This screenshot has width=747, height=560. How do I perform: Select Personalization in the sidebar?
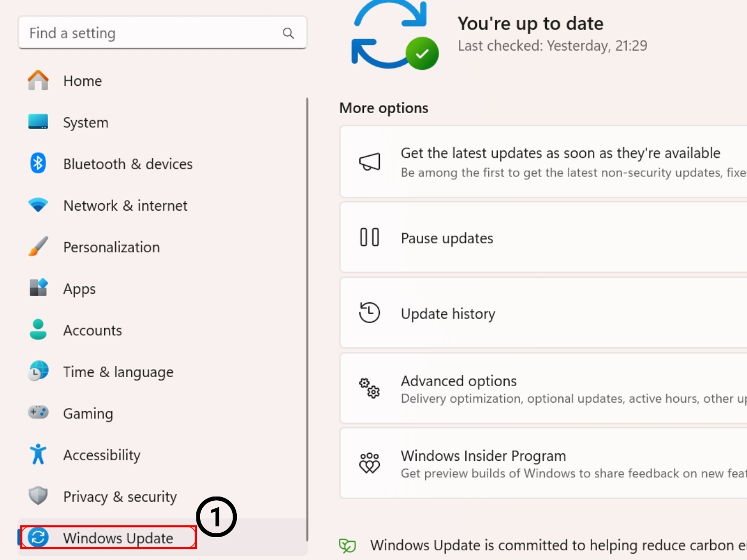[x=162, y=247]
